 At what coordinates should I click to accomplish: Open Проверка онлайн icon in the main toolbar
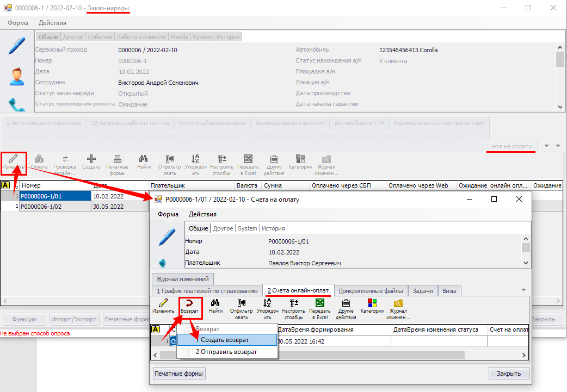tap(65, 162)
